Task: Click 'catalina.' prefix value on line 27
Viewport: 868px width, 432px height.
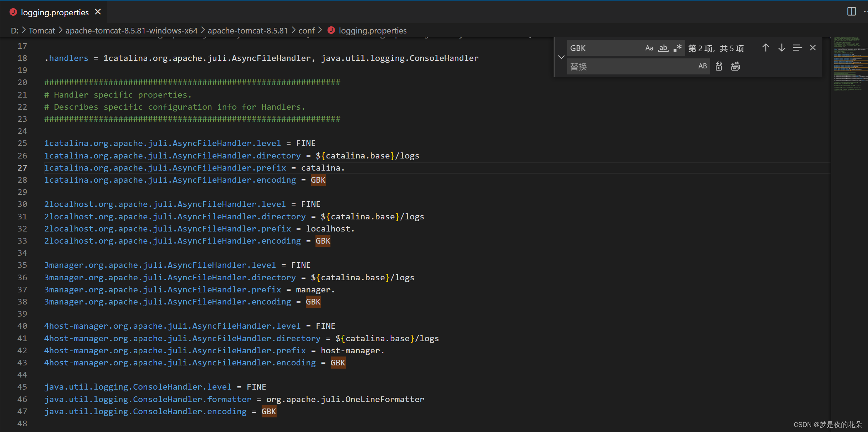Action: pos(323,168)
